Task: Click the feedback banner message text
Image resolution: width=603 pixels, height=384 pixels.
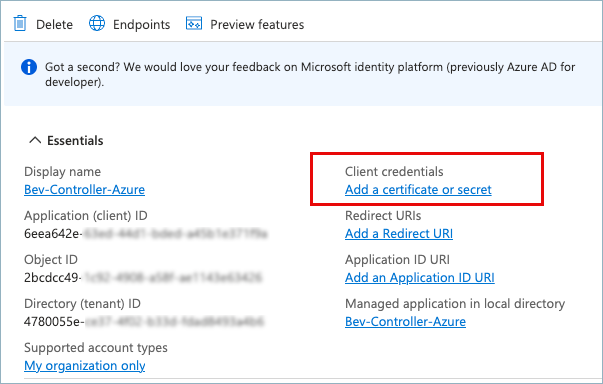Action: pos(310,74)
